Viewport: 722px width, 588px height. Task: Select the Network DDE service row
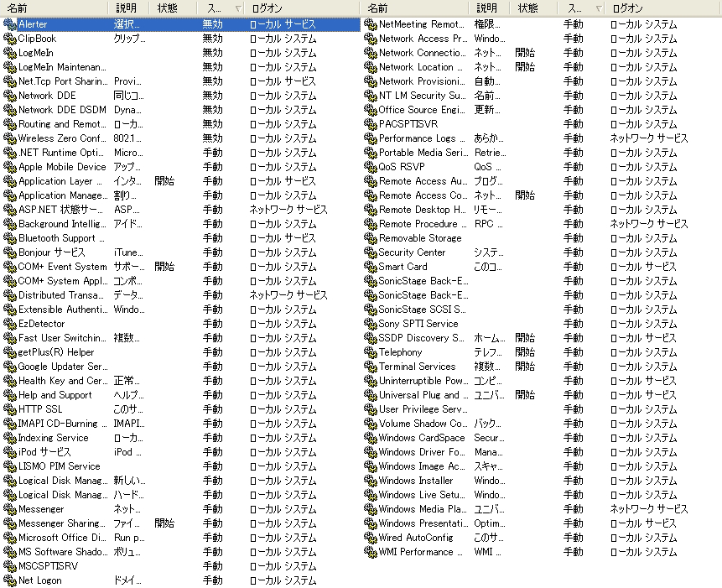pos(180,96)
